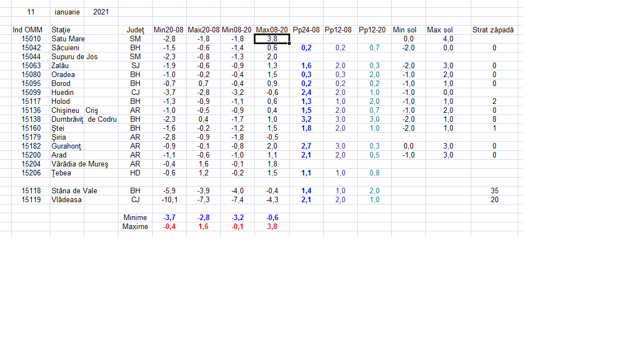Click Satu Mare Max sol 4,0
Viewport: 644px width, 362px height.
(x=448, y=39)
